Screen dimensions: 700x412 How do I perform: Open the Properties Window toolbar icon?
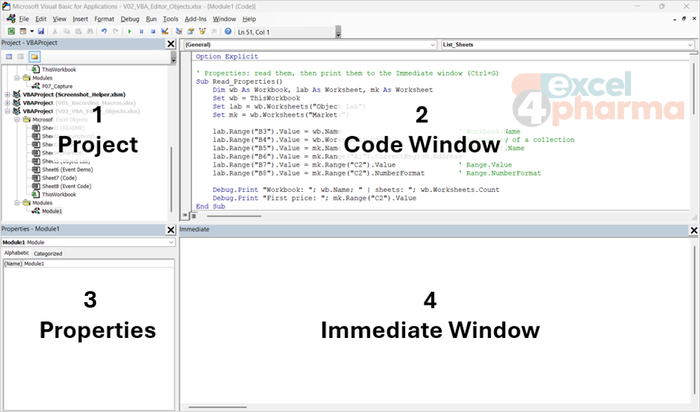click(x=191, y=31)
